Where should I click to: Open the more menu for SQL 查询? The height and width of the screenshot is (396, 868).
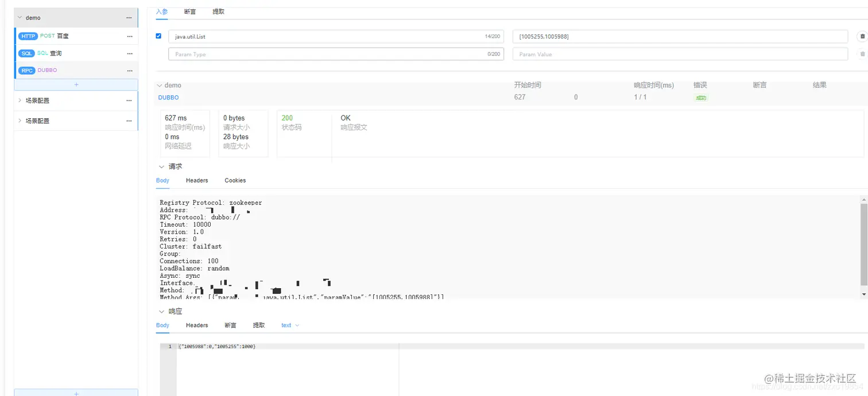(x=129, y=53)
